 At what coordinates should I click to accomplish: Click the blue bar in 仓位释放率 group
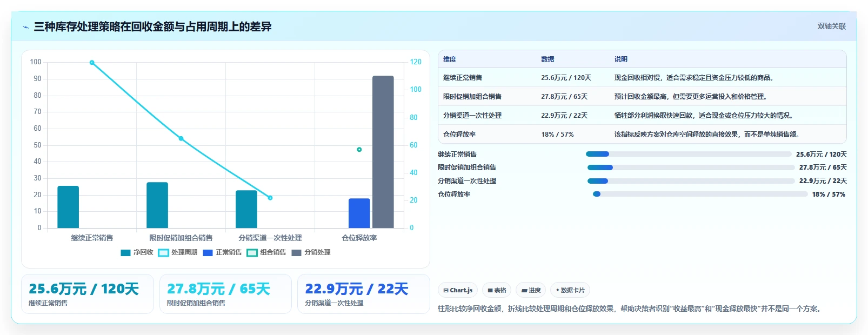click(359, 213)
